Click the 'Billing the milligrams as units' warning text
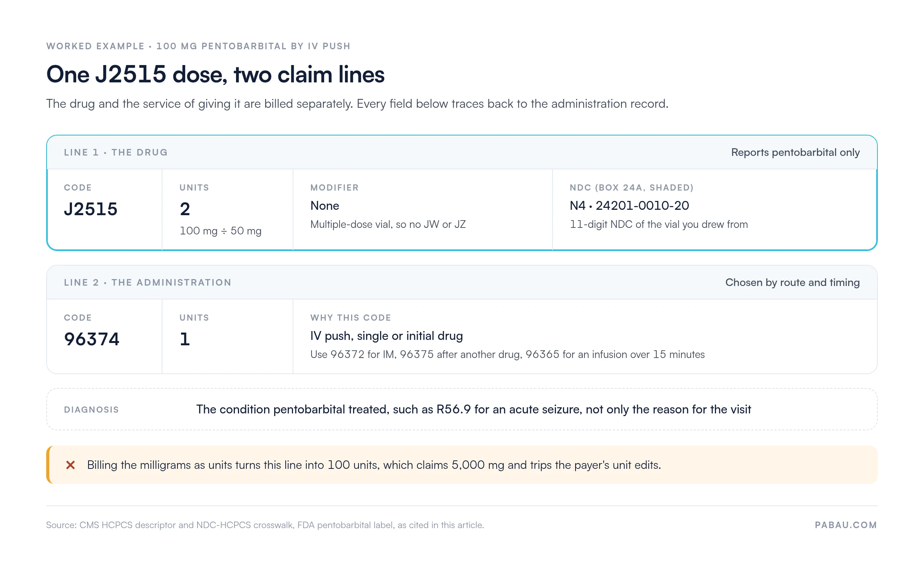This screenshot has width=924, height=562. click(x=374, y=465)
